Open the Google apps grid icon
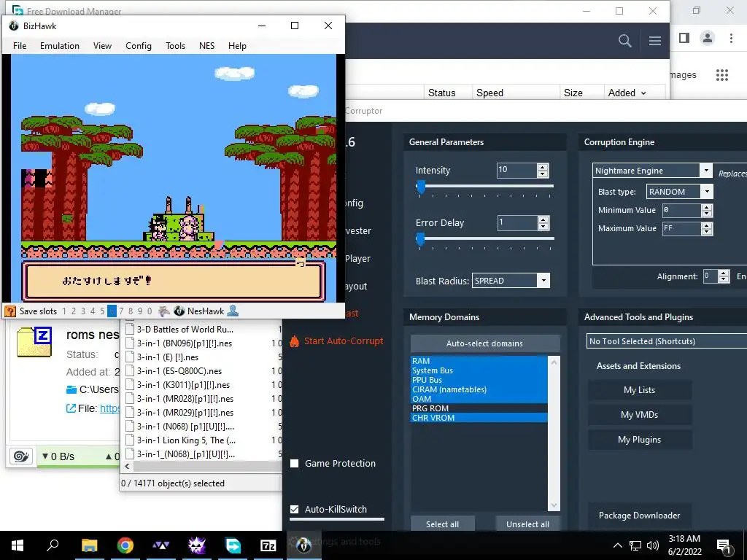The image size is (747, 560). (x=722, y=75)
